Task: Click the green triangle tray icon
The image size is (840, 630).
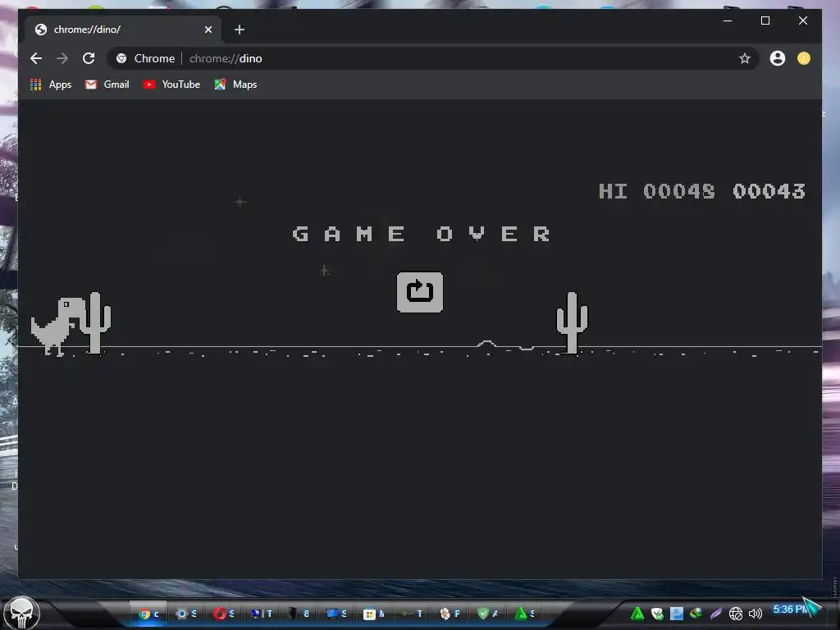Action: point(637,614)
